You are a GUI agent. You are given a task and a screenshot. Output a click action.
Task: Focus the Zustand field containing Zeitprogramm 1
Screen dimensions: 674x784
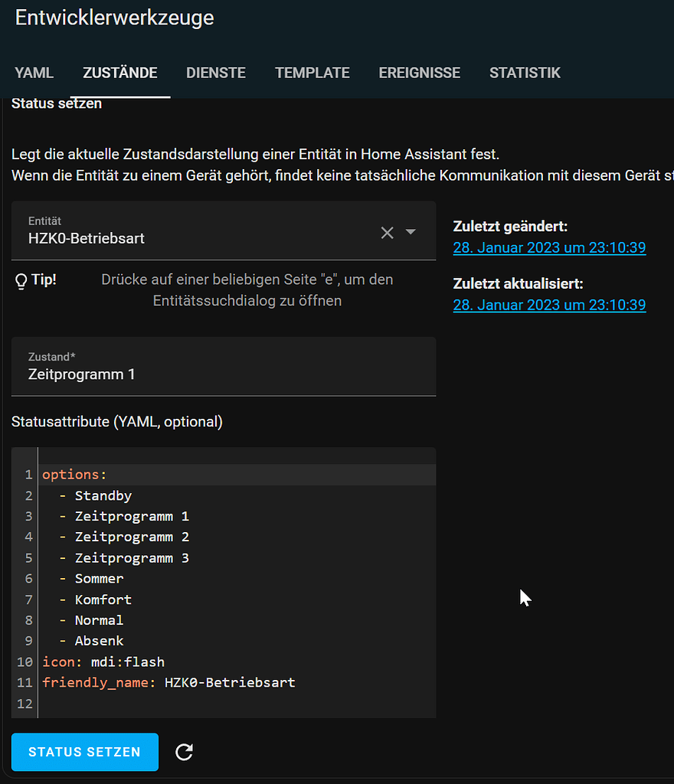tap(222, 374)
